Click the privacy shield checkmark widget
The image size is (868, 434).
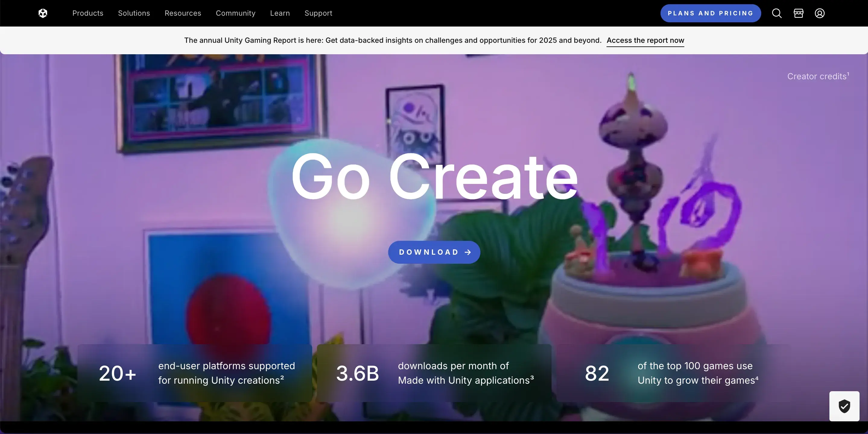tap(844, 406)
